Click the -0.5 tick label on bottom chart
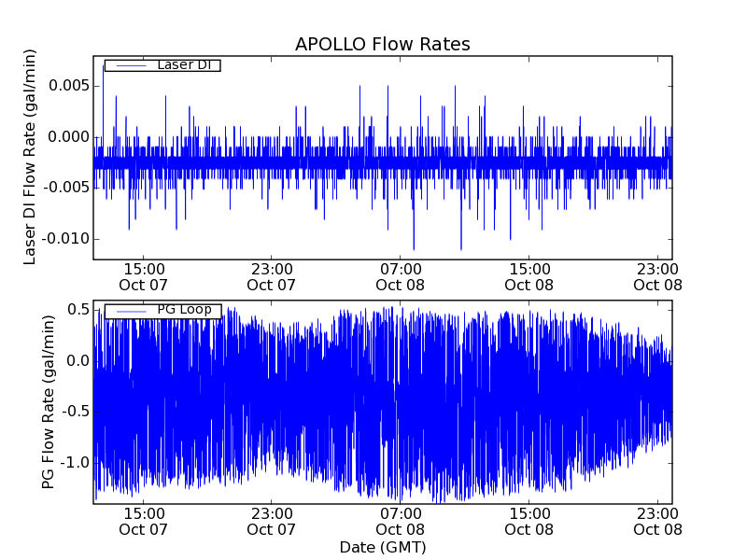The height and width of the screenshot is (560, 747). pyautogui.click(x=76, y=412)
